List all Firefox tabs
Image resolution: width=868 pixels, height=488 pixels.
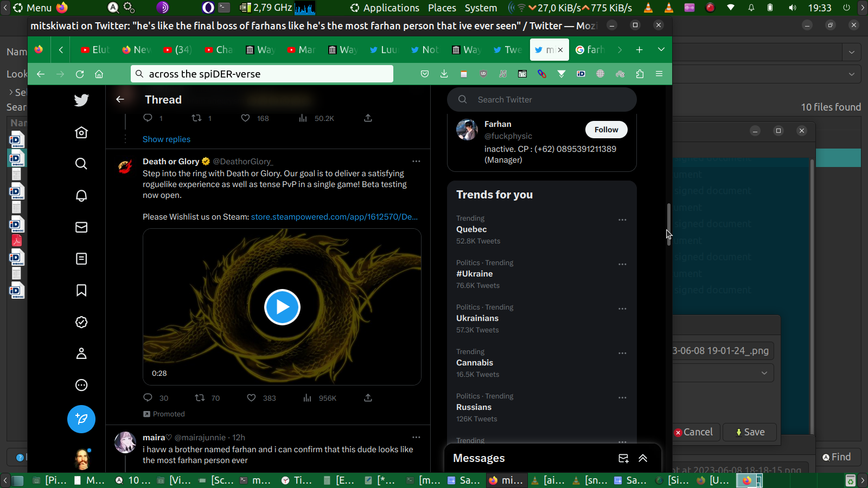(661, 49)
